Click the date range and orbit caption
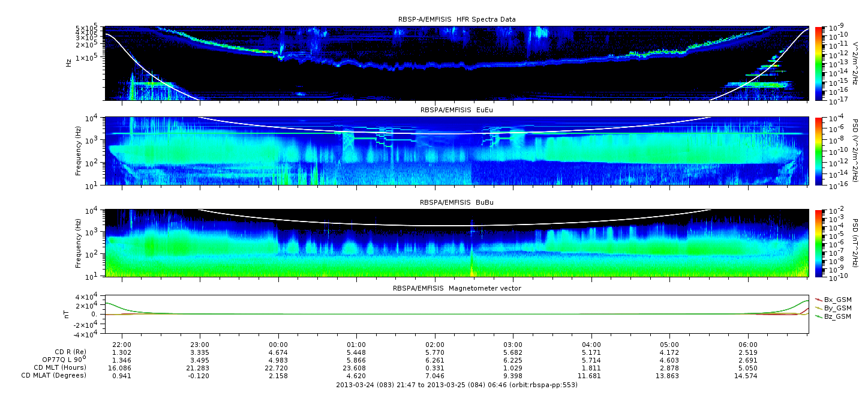This screenshot has height=395, width=868. coord(456,385)
